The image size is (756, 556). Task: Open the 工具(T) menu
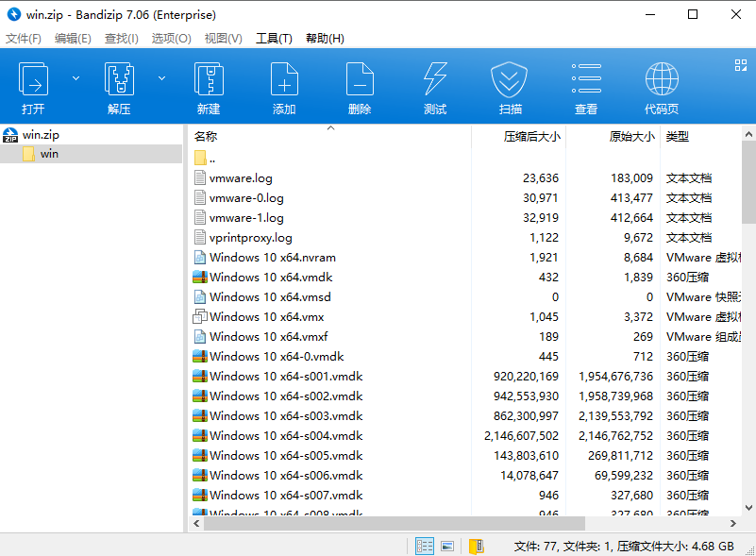274,38
